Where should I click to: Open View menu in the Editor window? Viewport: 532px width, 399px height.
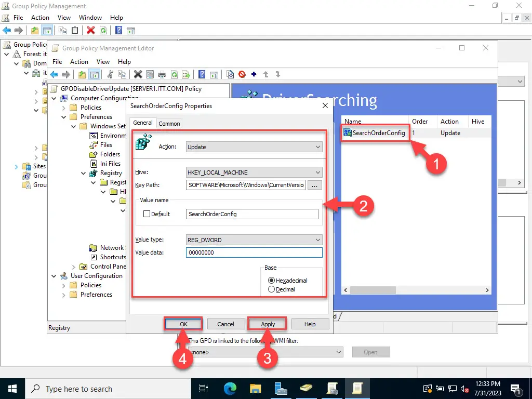click(x=103, y=62)
